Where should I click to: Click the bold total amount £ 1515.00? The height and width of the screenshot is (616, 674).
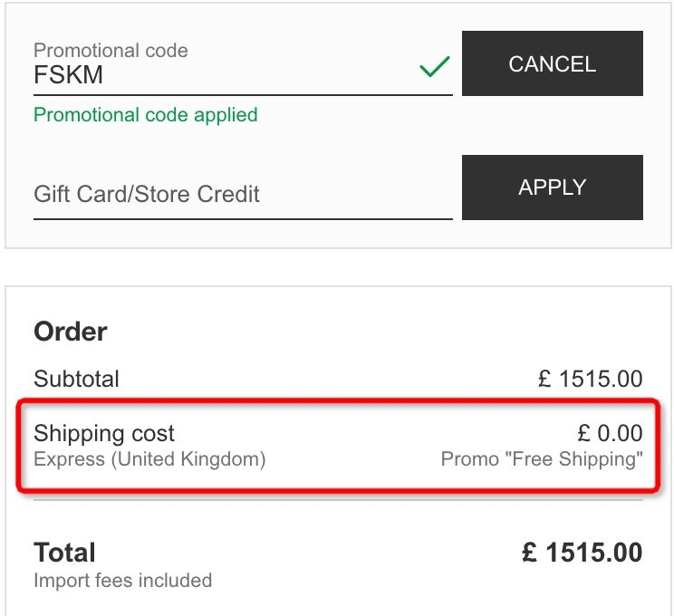(582, 553)
